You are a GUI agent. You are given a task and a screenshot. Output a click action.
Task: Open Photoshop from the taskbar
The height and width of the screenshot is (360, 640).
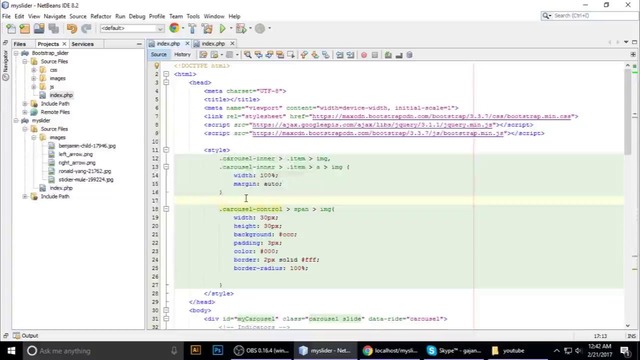218,351
